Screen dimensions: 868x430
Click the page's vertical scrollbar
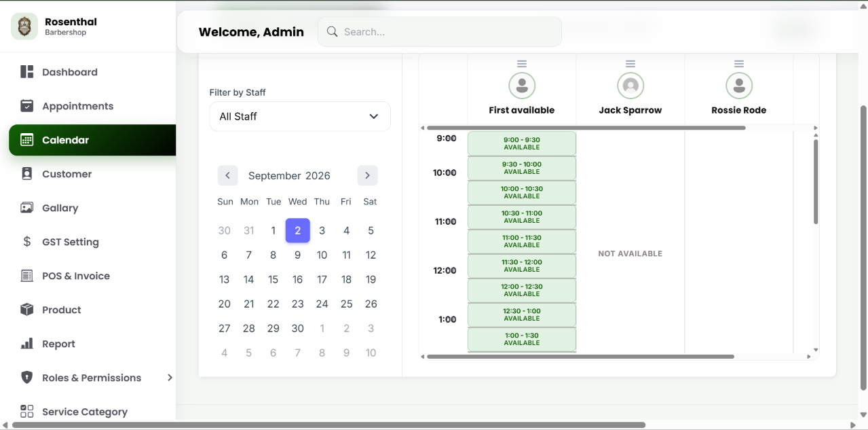pos(863,248)
